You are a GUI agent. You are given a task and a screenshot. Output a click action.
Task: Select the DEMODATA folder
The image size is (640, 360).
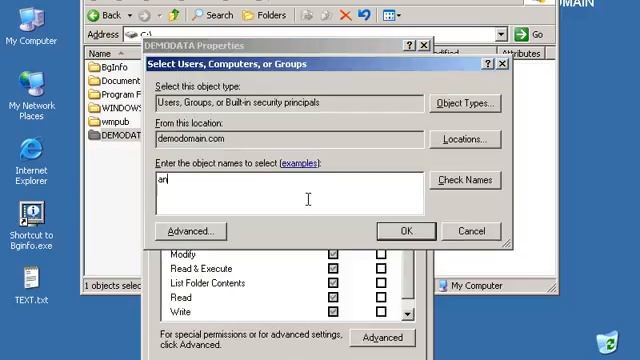click(x=115, y=135)
